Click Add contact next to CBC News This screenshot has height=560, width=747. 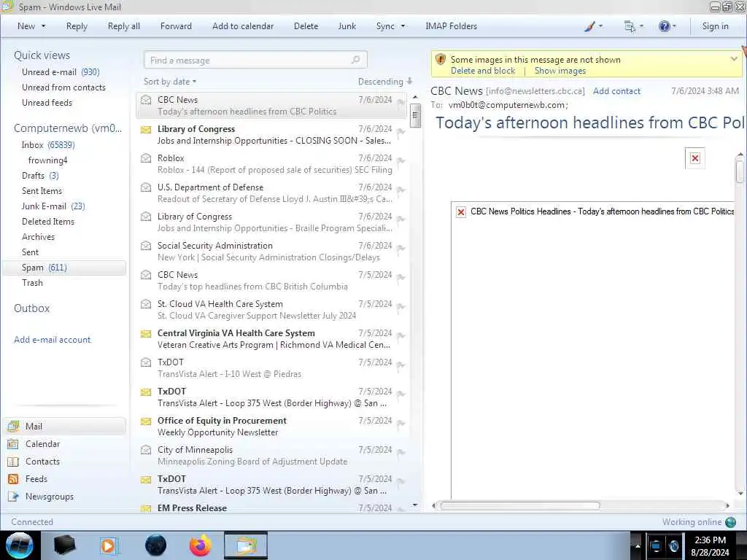pyautogui.click(x=616, y=91)
